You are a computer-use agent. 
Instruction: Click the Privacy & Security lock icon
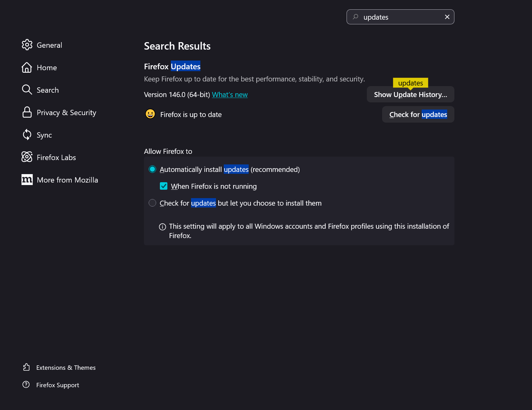(27, 112)
